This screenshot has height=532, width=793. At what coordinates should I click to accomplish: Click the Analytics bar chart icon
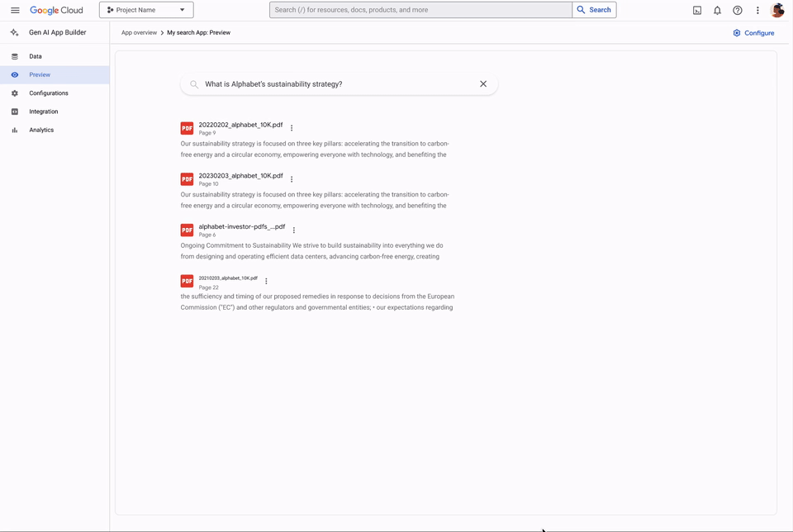tap(15, 130)
